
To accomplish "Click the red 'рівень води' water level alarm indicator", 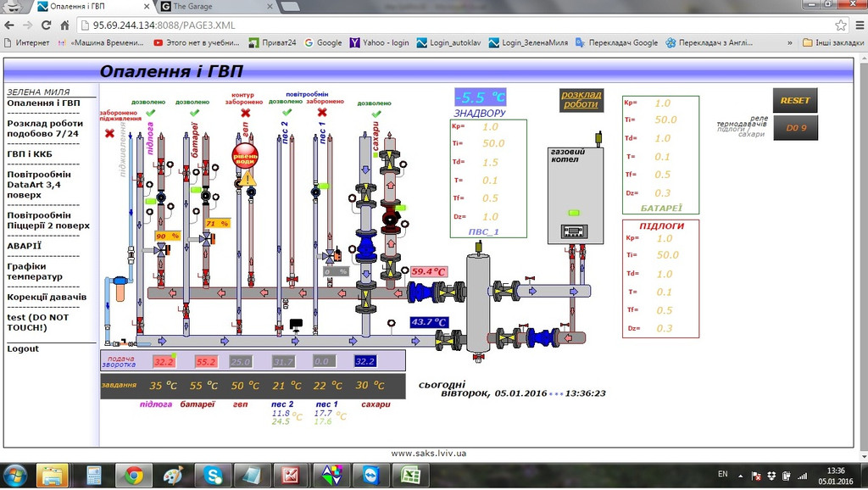I will coord(245,157).
